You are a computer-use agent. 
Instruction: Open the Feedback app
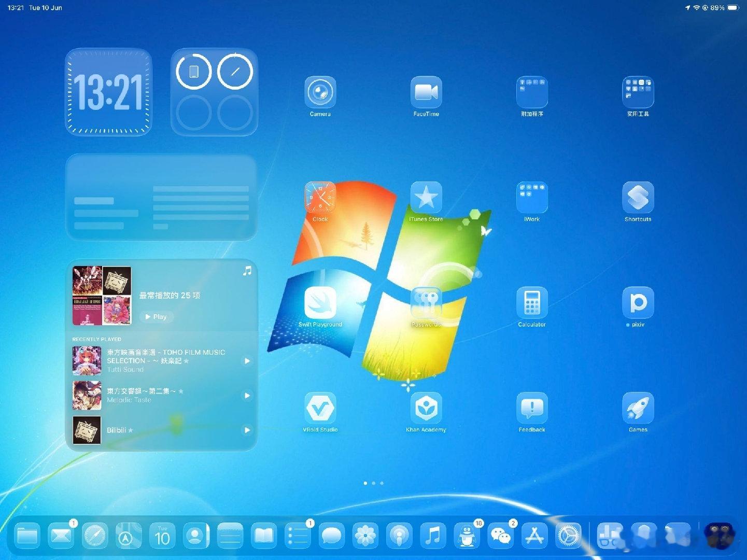[x=532, y=408]
